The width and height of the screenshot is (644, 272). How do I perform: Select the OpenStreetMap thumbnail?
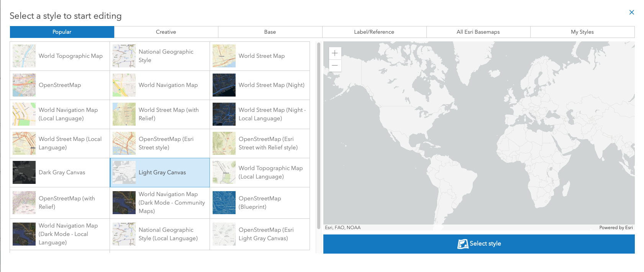[x=24, y=85]
